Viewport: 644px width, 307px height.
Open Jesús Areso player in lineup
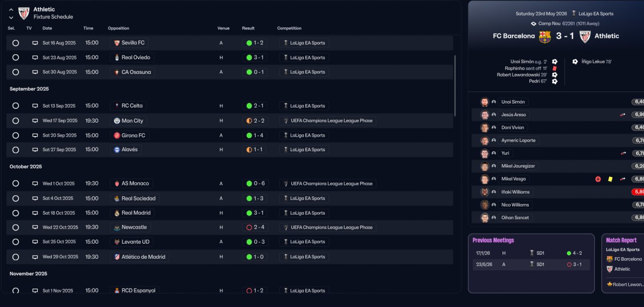coord(514,115)
